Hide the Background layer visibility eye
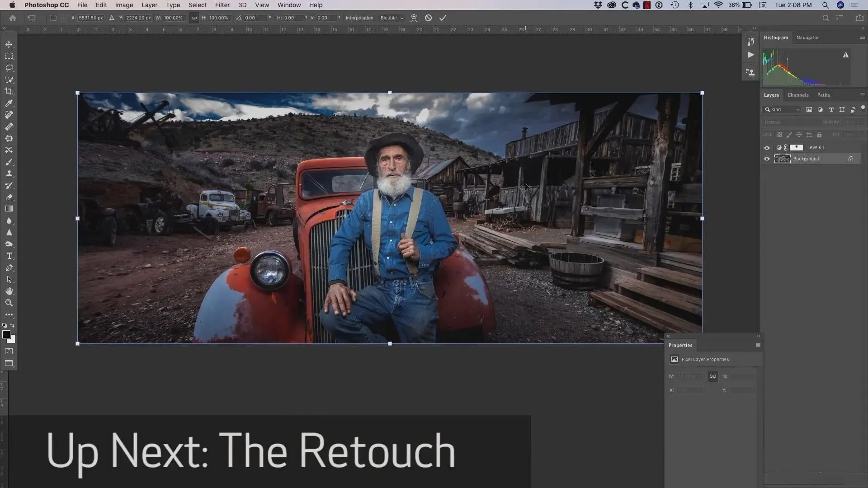The image size is (868, 488). click(x=767, y=159)
